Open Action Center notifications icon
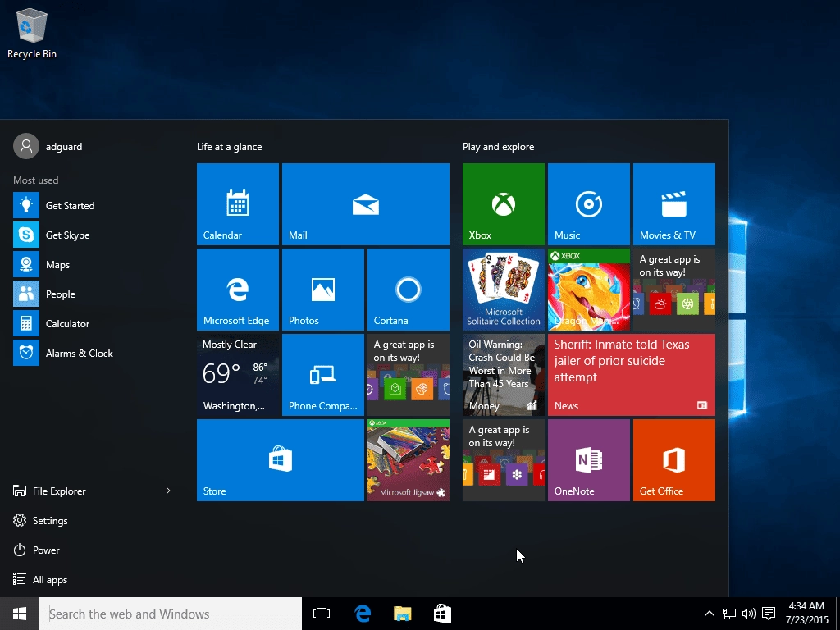Viewport: 840px width, 630px height. pos(769,614)
